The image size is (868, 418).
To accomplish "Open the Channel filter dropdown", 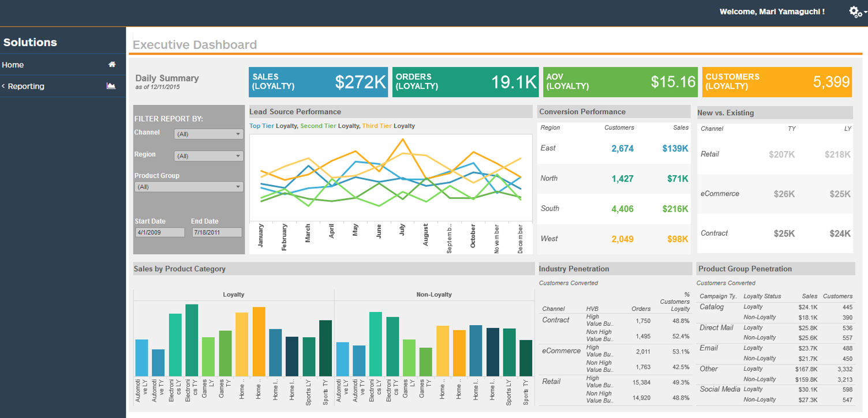I will pos(208,134).
